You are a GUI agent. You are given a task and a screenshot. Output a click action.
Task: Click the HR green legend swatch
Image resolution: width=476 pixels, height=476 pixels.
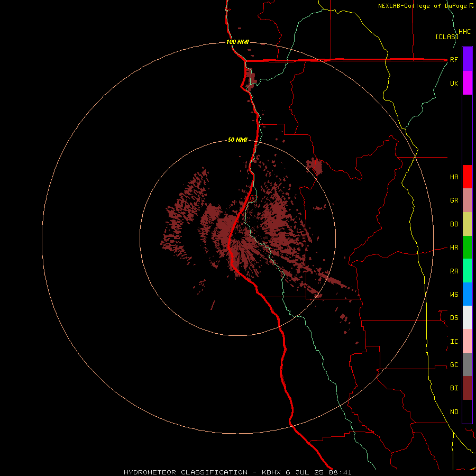pos(467,248)
